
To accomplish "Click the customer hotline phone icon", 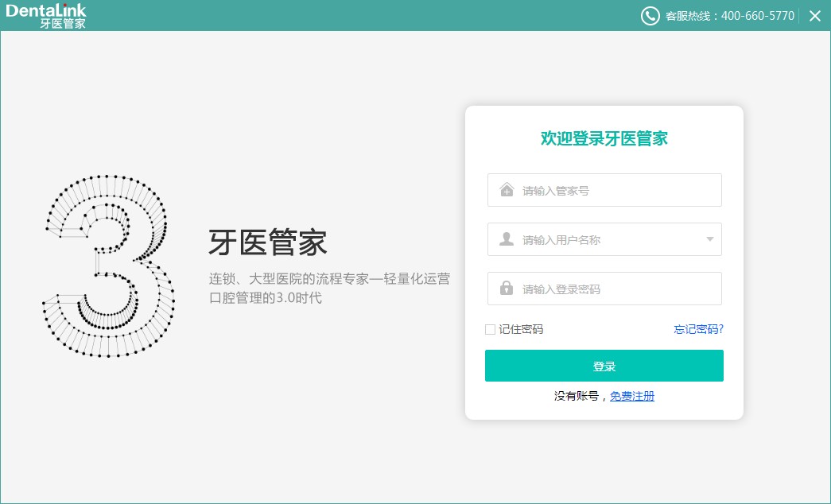I will click(650, 16).
